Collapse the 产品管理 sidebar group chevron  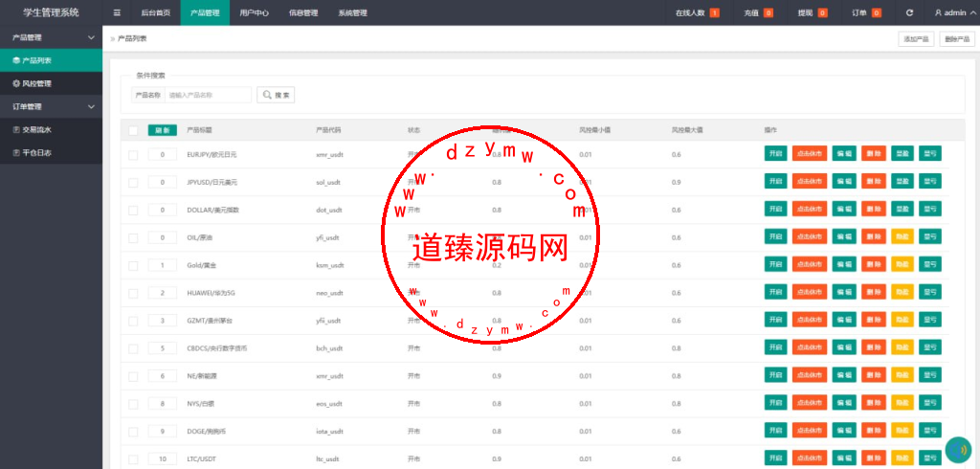(91, 37)
